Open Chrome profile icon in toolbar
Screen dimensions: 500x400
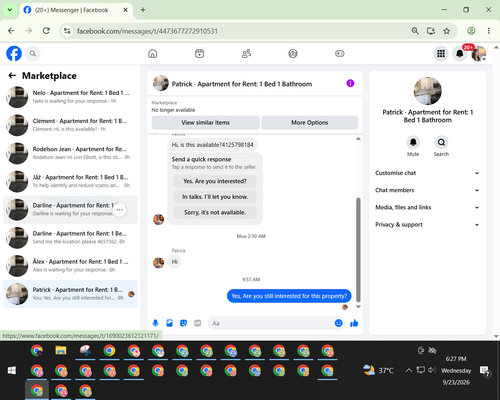click(471, 31)
